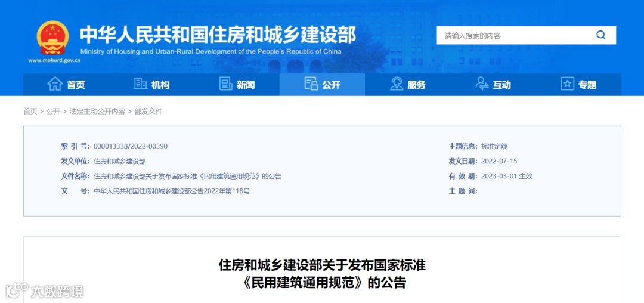Click the national emblem logo

point(52,38)
